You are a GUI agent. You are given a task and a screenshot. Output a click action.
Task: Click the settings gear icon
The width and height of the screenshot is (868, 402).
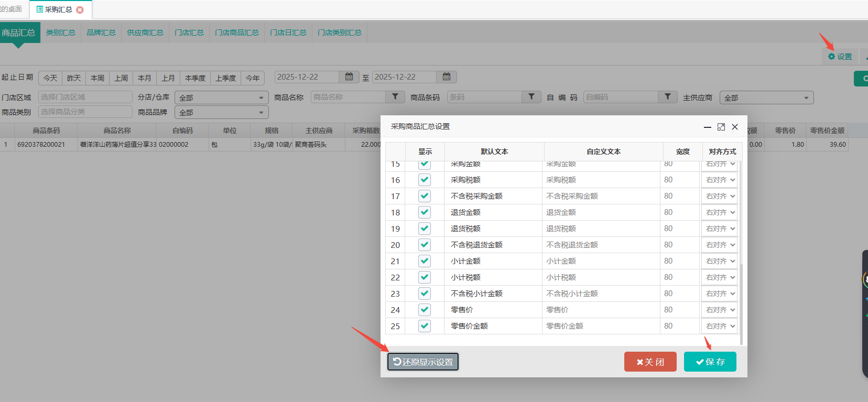click(x=831, y=57)
